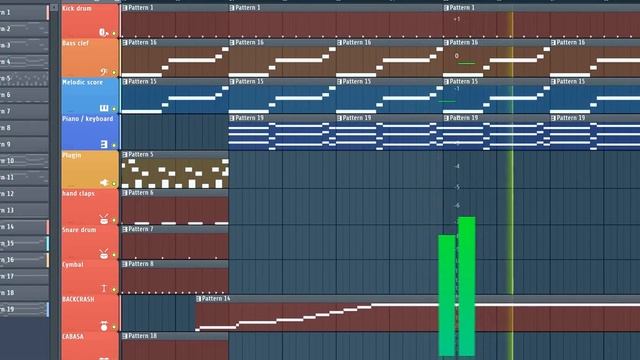
Task: Mute the hand claps track
Action: [114, 220]
